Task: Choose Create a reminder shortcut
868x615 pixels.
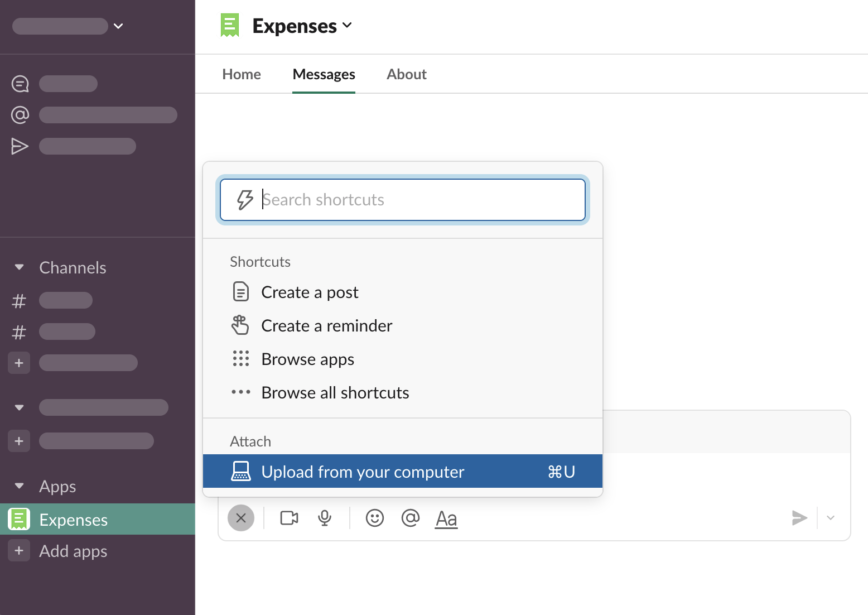Action: point(326,326)
